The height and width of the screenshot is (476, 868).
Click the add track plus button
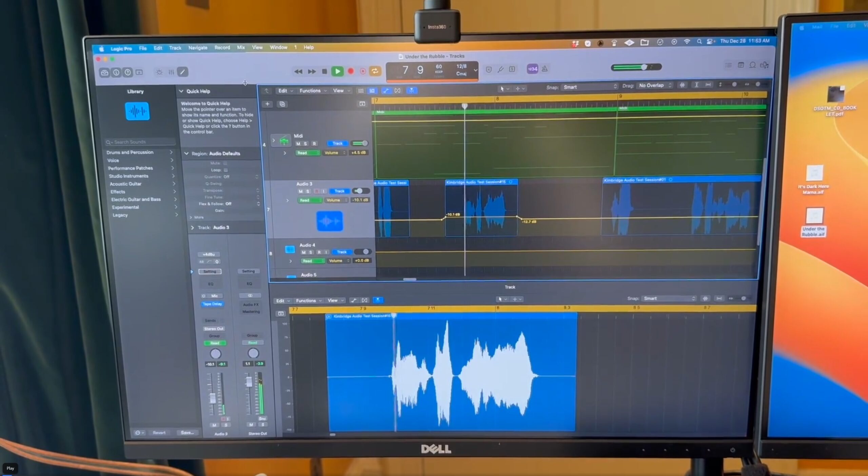(x=267, y=104)
